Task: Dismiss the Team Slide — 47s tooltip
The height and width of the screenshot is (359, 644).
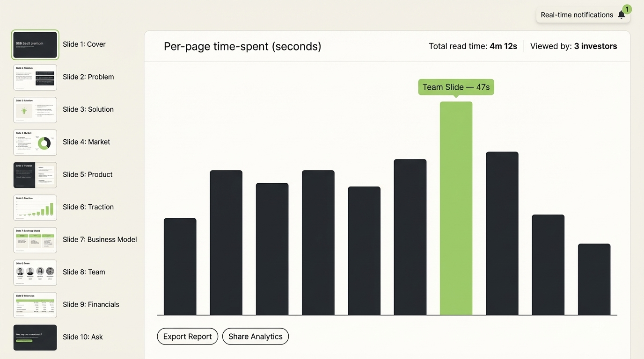Action: 456,87
